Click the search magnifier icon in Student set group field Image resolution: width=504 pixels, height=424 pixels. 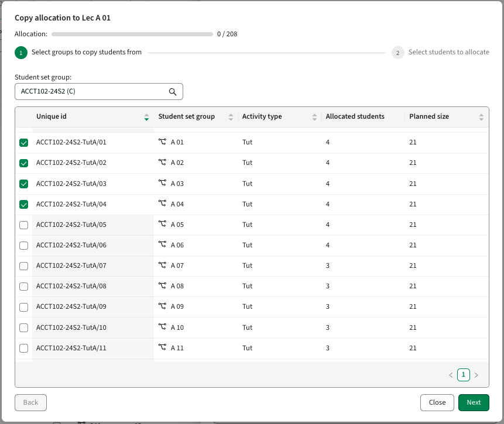point(173,92)
